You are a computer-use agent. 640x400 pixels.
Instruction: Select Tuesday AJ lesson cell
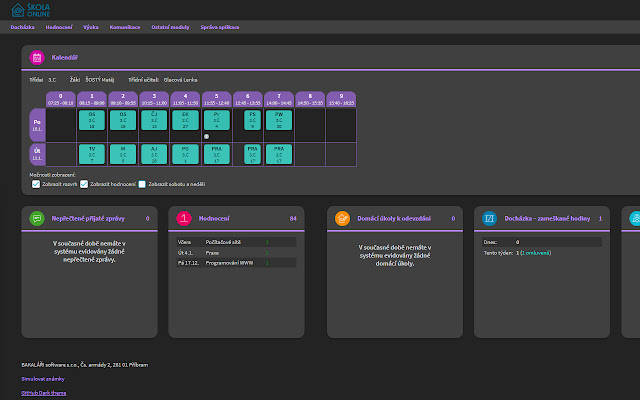point(154,154)
